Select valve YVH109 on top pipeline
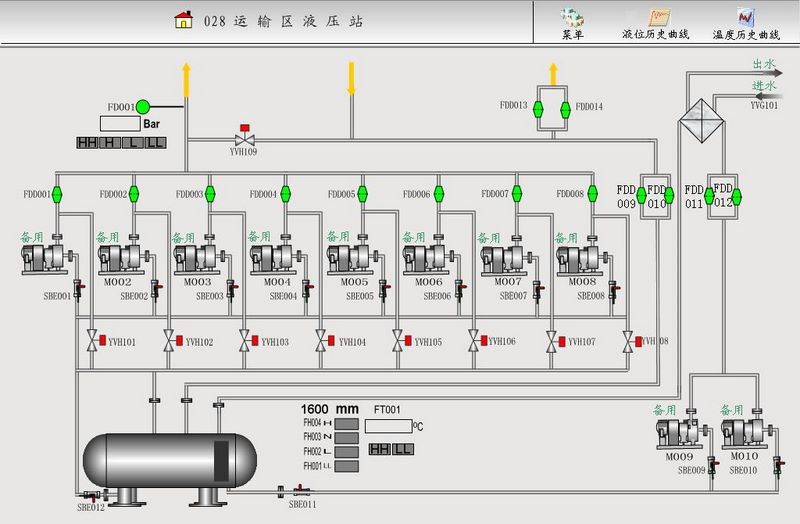Screen dimensions: 800x524 click(x=244, y=136)
